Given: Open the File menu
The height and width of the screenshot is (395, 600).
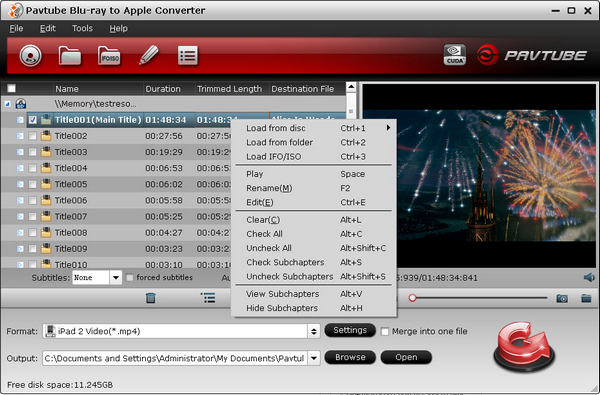Looking at the screenshot, I should click(16, 28).
